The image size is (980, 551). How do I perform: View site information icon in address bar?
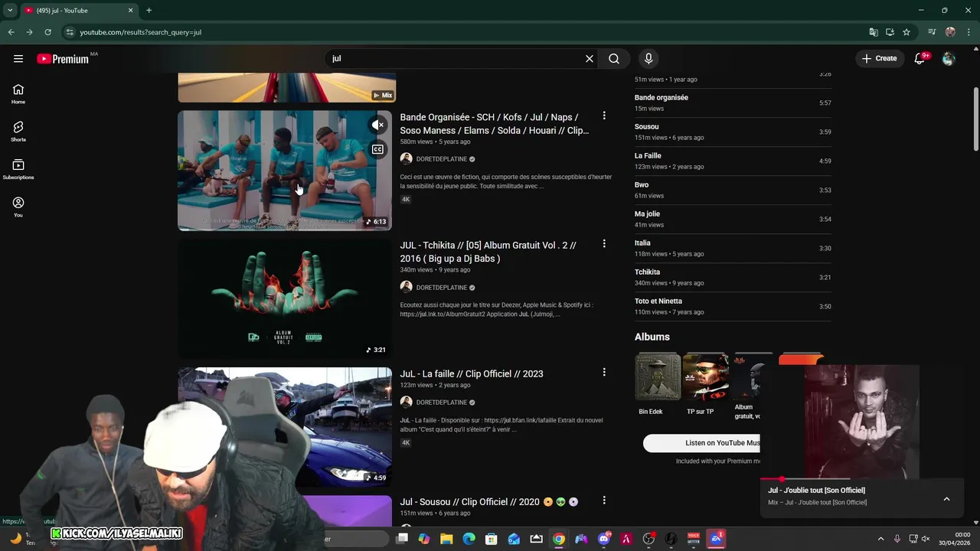click(70, 32)
